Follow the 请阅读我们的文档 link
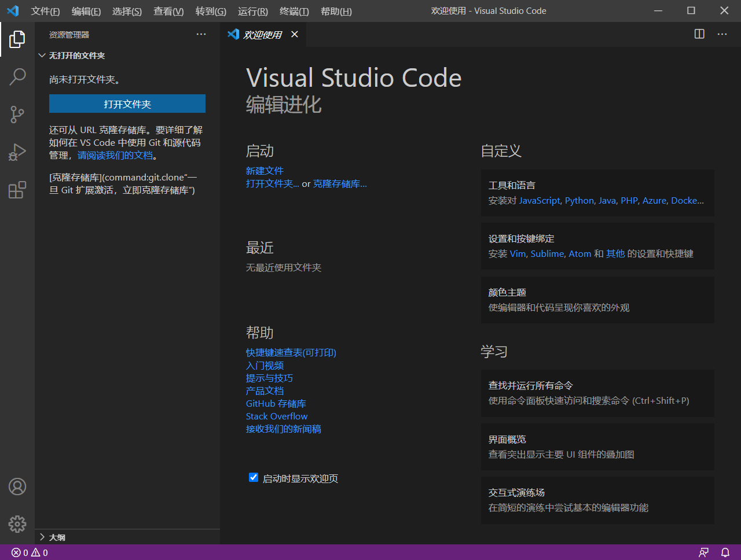Screen dimensions: 741x560 click(115, 155)
